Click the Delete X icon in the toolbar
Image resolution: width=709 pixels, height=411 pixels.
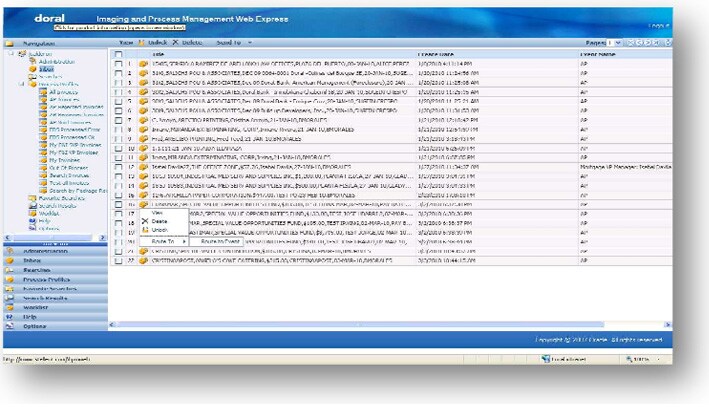click(175, 42)
